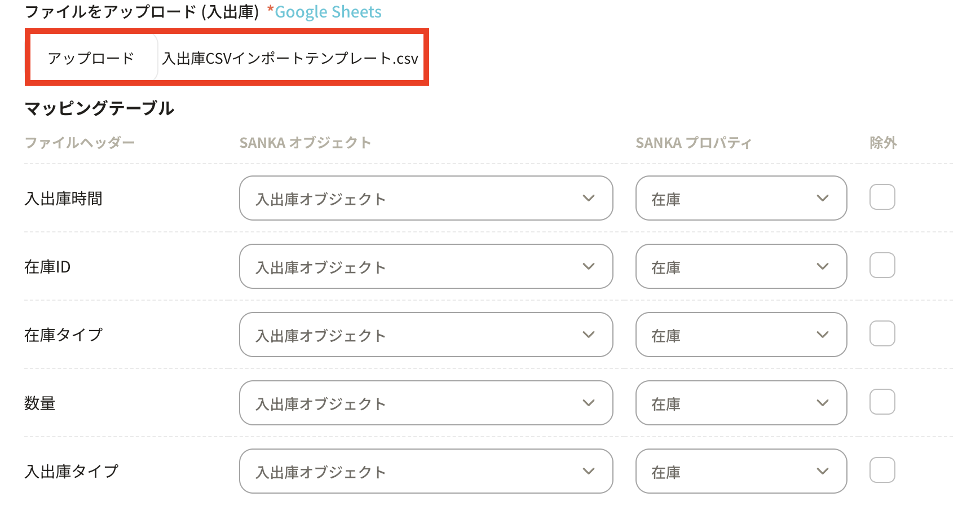Click the アップロード upload button

click(91, 58)
